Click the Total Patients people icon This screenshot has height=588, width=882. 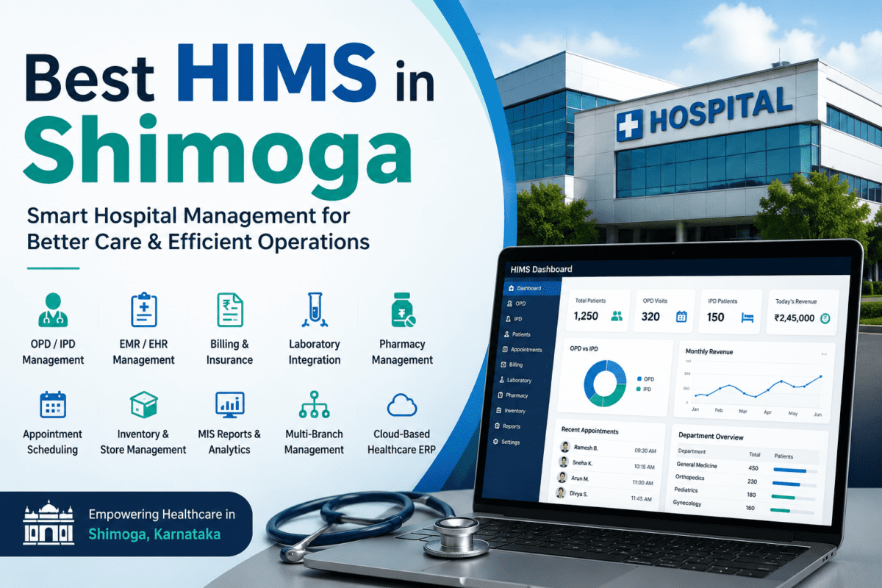click(x=617, y=316)
